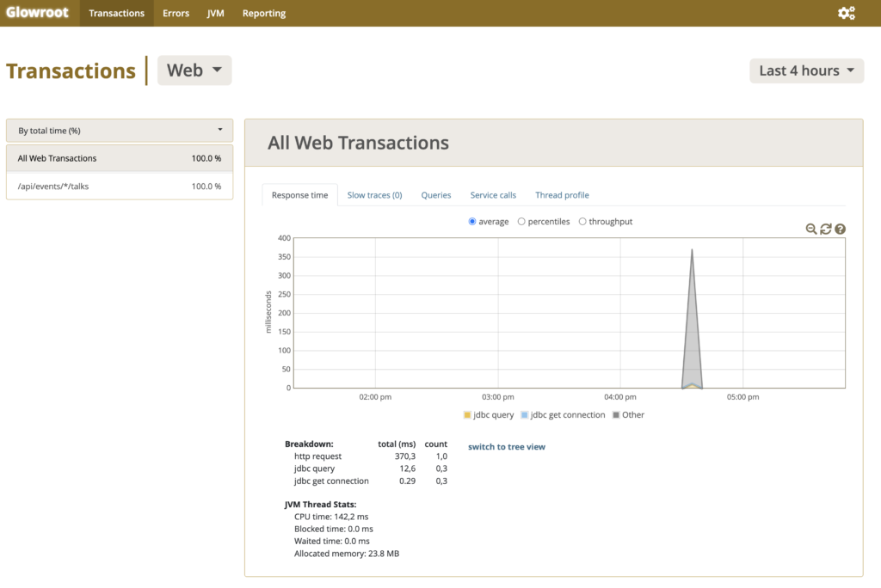Open the Web transaction type dropdown

pos(194,70)
